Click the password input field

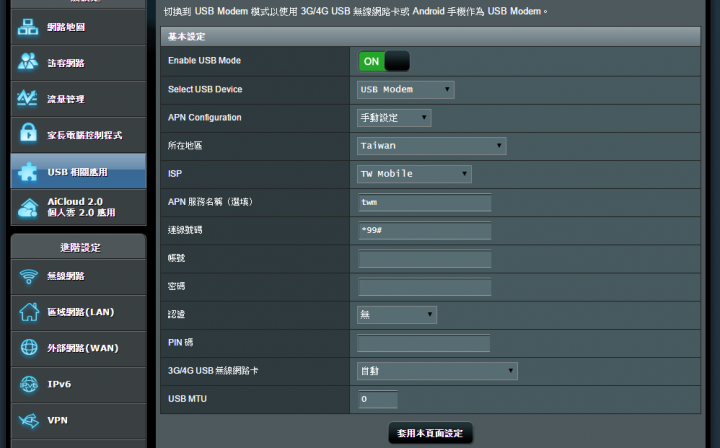424,287
